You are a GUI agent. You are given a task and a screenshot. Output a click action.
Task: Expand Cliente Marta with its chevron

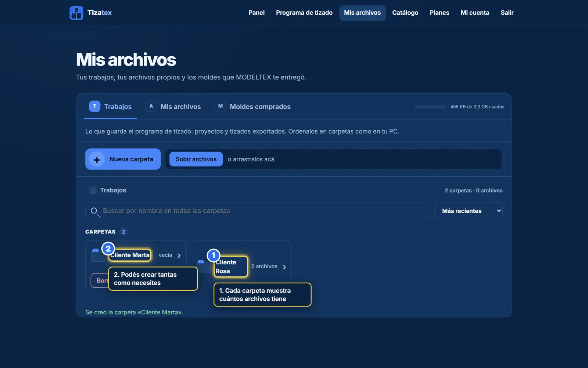[179, 255]
